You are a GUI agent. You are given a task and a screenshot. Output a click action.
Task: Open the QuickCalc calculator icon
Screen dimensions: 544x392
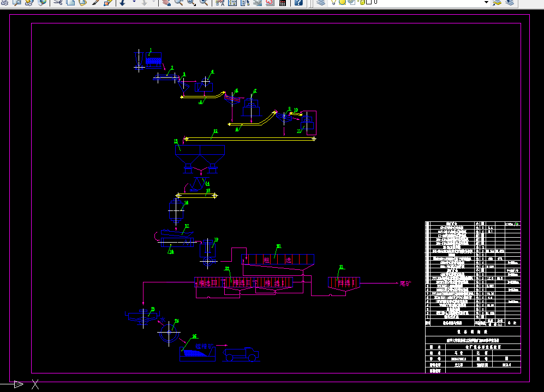click(283, 2)
